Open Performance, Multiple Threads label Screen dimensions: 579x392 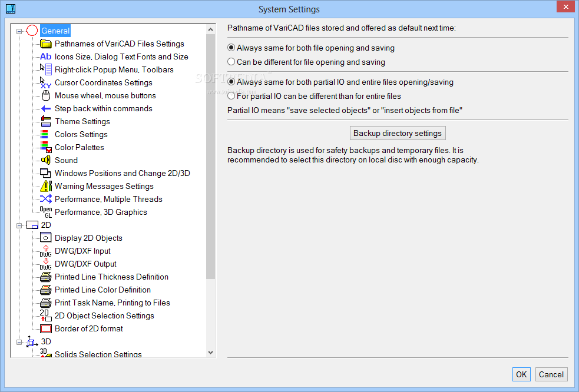pos(108,199)
